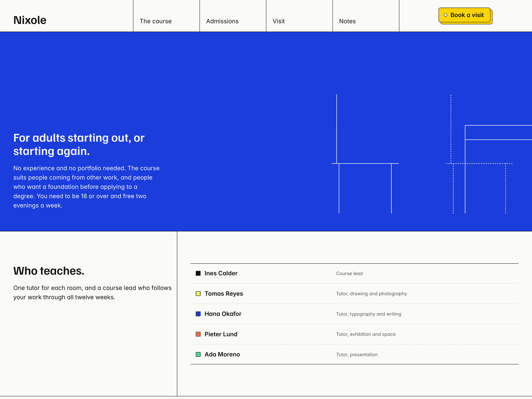Click the solid-line chair illustration
This screenshot has height=399, width=532.
pyautogui.click(x=365, y=154)
